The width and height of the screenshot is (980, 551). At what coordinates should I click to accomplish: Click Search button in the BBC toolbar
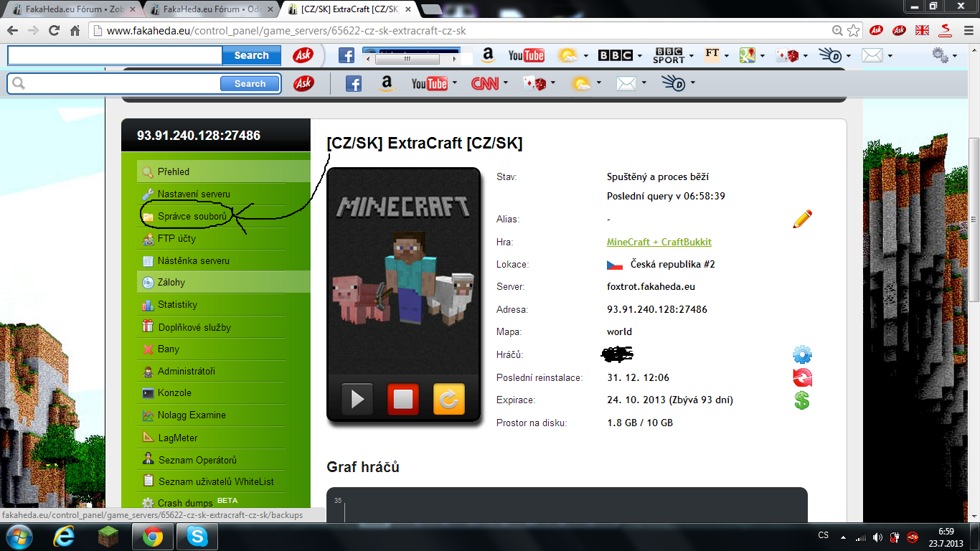point(251,55)
